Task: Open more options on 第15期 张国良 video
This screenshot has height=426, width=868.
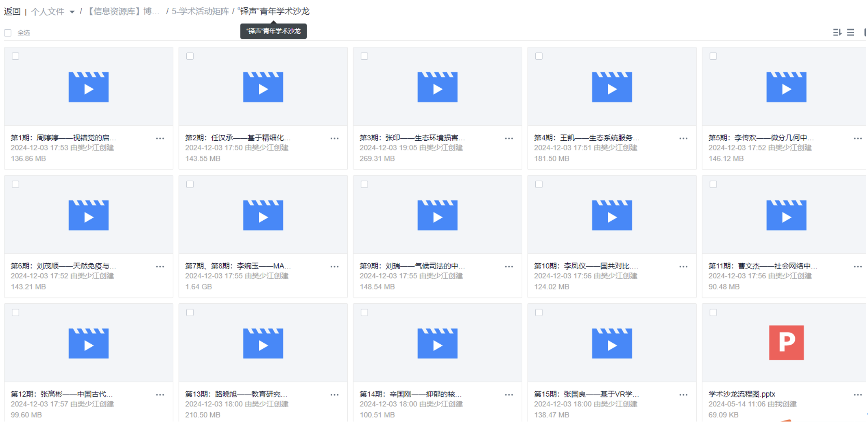Action: 683,394
